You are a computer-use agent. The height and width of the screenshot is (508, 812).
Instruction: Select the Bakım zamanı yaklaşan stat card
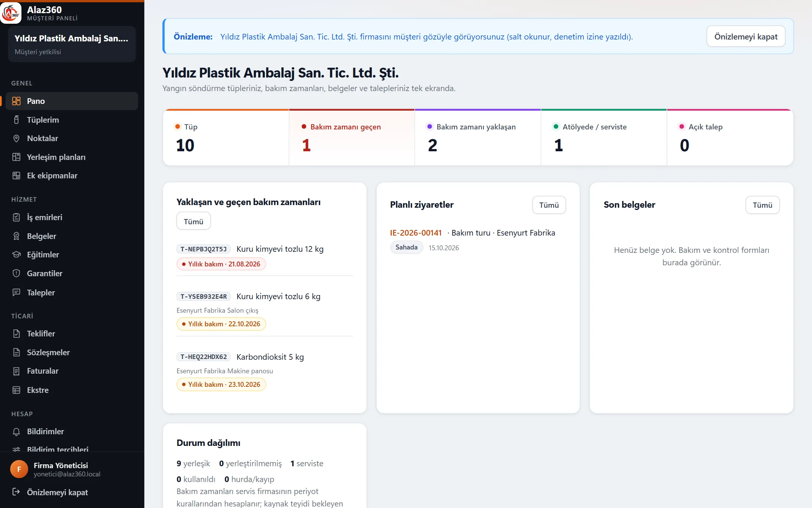pyautogui.click(x=478, y=138)
